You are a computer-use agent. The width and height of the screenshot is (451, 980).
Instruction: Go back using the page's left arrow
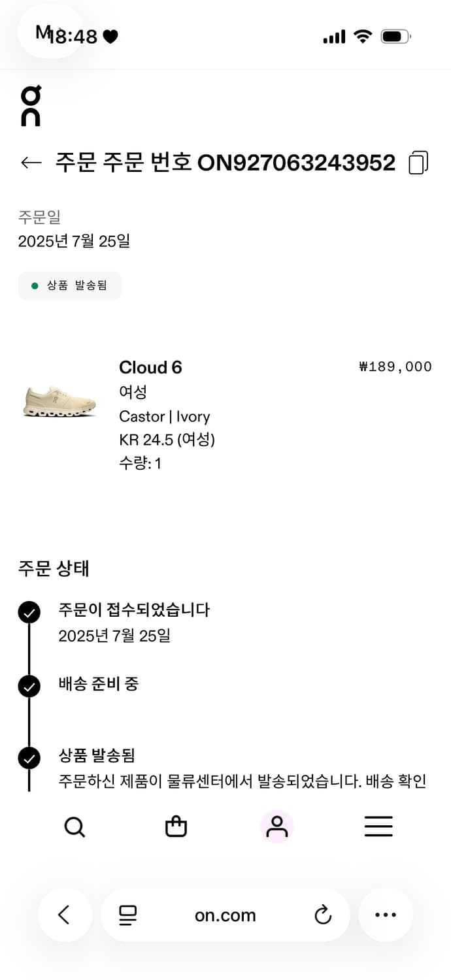pos(30,163)
